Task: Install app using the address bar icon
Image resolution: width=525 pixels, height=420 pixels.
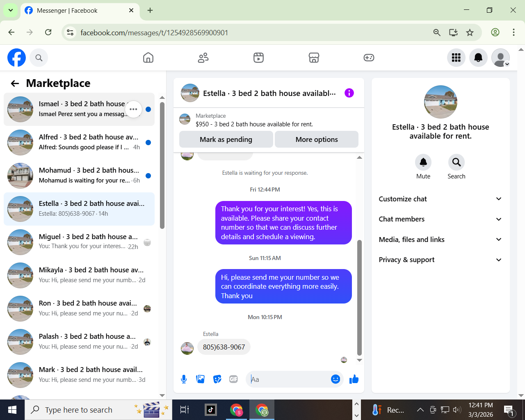Action: tap(453, 32)
